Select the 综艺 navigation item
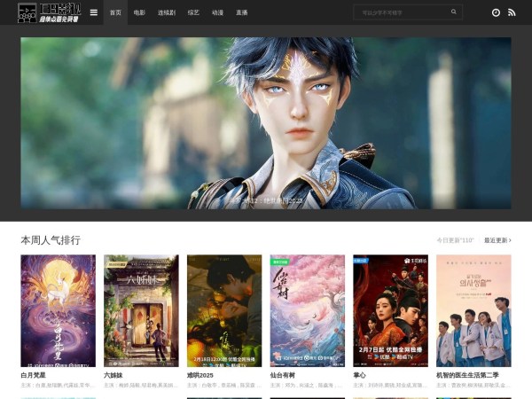Screen dimensions: 532x399 [x=193, y=13]
